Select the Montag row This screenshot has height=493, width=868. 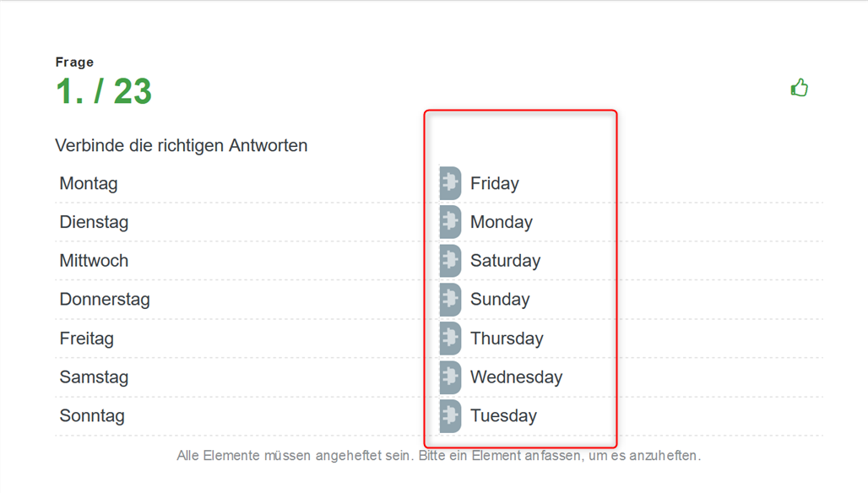point(238,183)
